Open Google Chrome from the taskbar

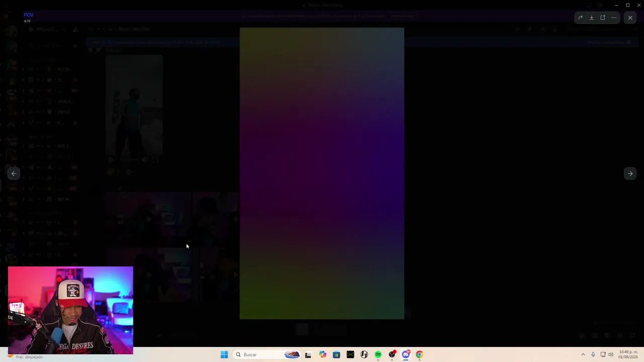(x=419, y=354)
